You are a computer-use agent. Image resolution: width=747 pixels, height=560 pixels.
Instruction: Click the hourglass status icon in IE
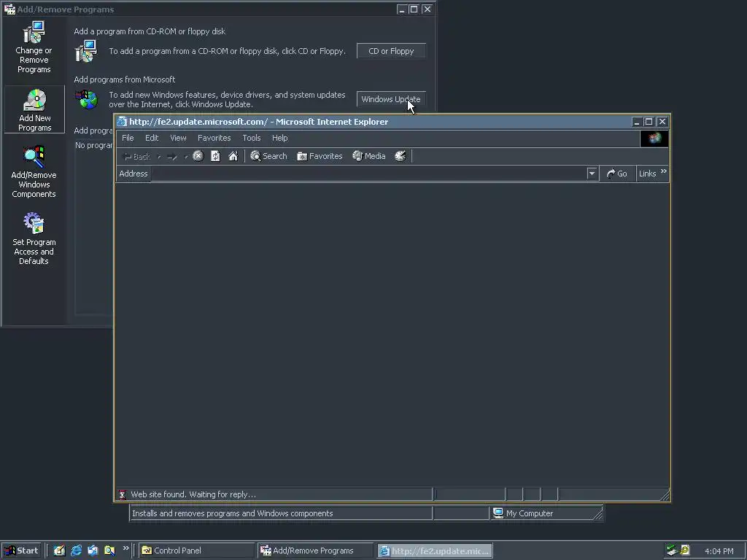click(x=123, y=494)
